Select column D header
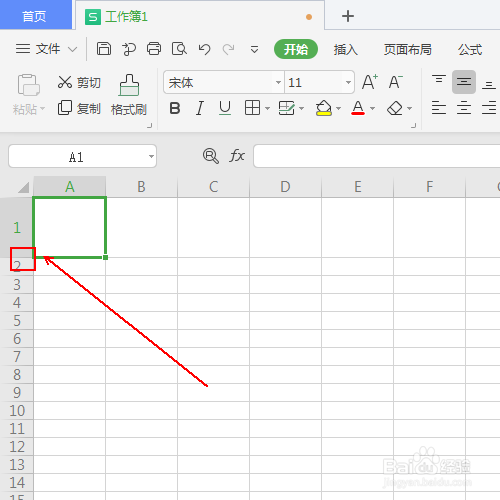 point(285,187)
